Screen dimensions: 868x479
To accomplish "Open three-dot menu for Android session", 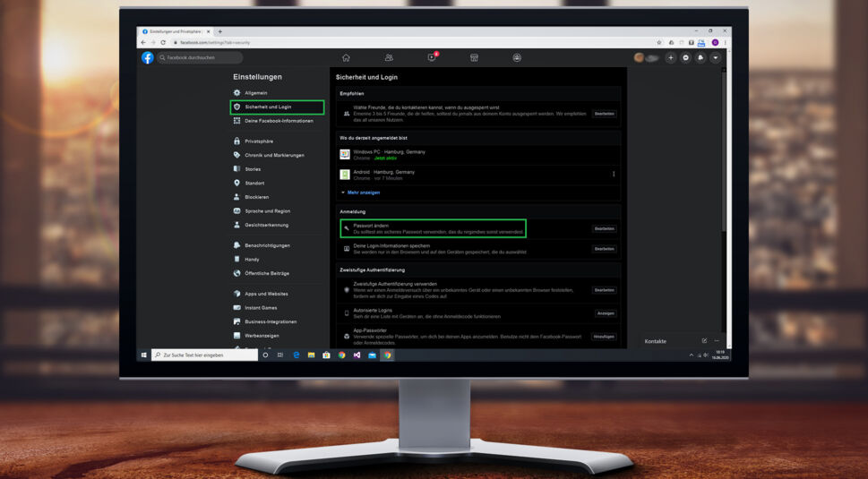I will click(x=614, y=175).
